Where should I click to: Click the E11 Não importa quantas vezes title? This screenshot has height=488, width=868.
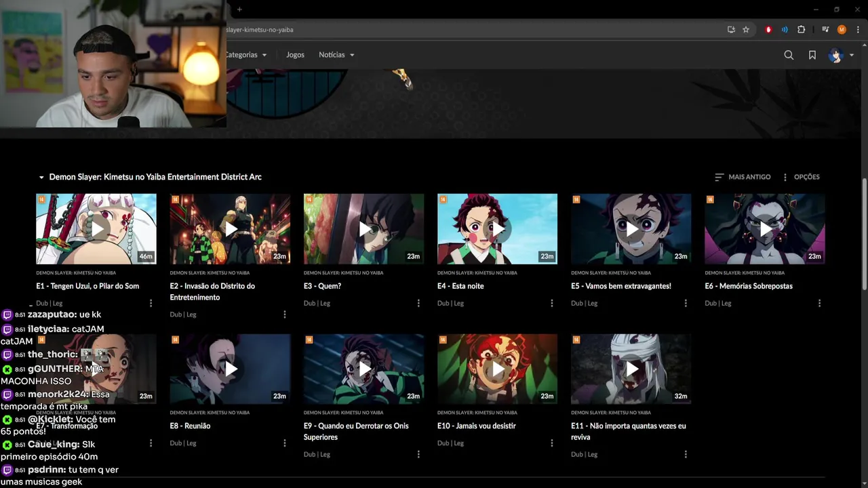point(629,431)
